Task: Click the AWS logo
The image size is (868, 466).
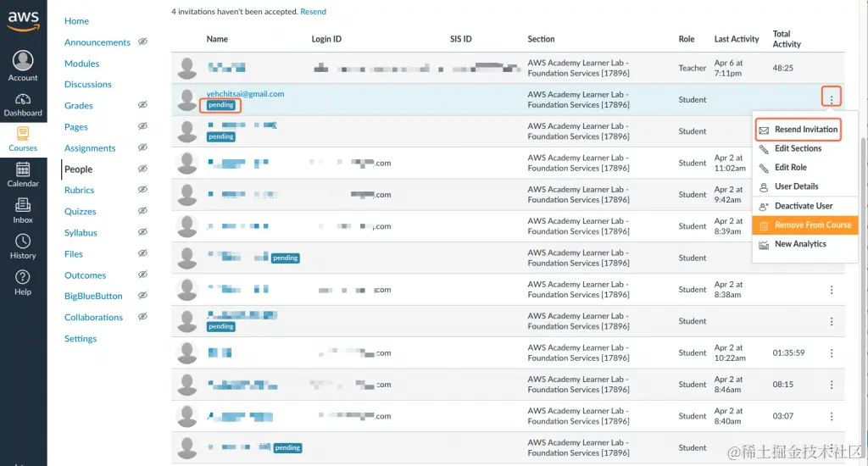Action: point(23,21)
